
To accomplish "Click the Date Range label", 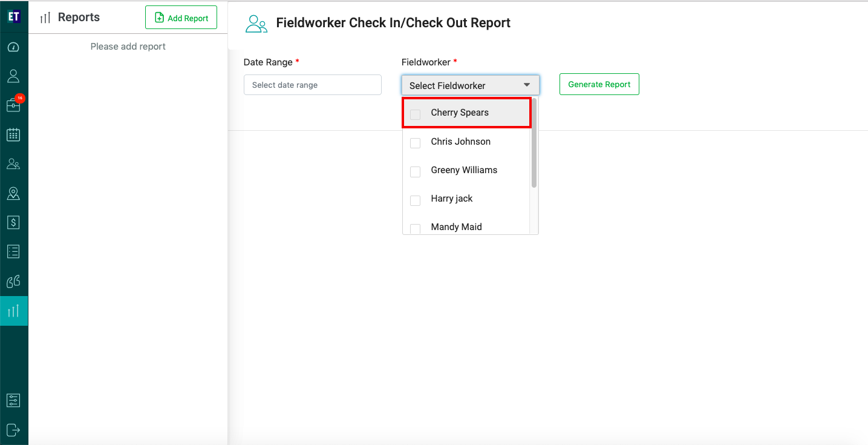I will [268, 62].
